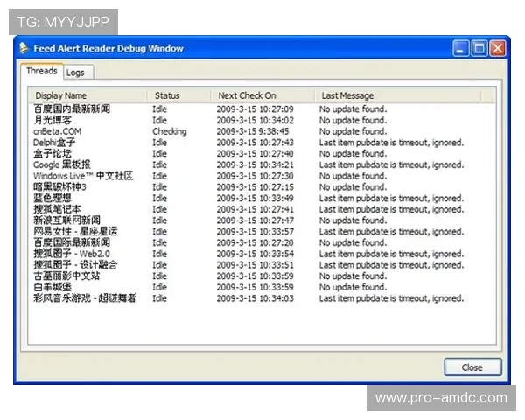The image size is (525, 420).
Task: Click the 古墓丽影中文站 entry
Action: 66,276
